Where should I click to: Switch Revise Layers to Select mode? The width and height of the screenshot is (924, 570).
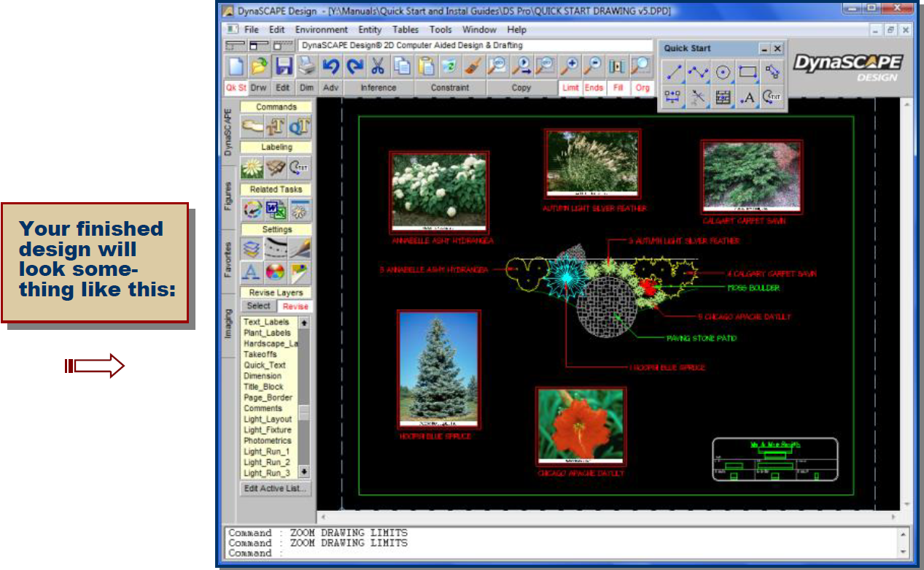pyautogui.click(x=258, y=306)
